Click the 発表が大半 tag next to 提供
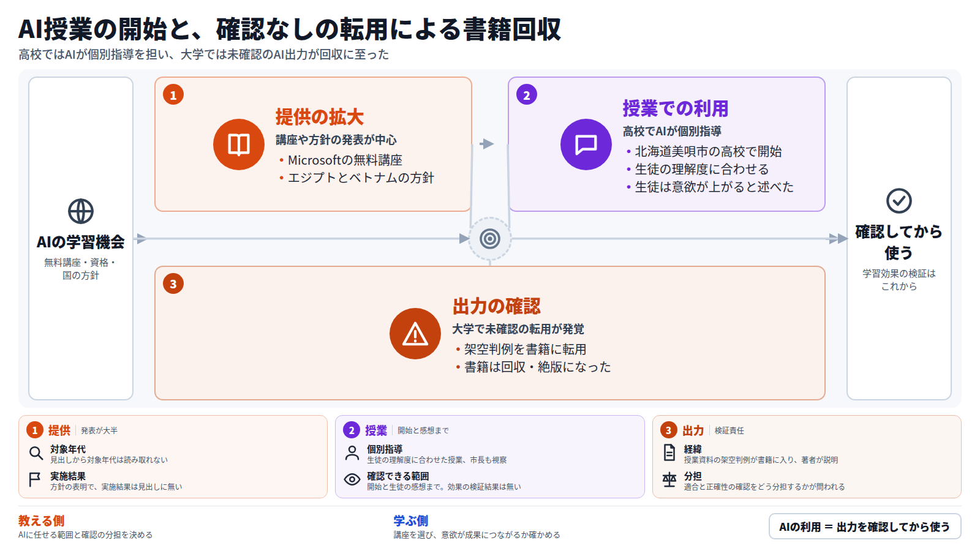Image resolution: width=980 pixels, height=551 pixels. click(x=99, y=430)
